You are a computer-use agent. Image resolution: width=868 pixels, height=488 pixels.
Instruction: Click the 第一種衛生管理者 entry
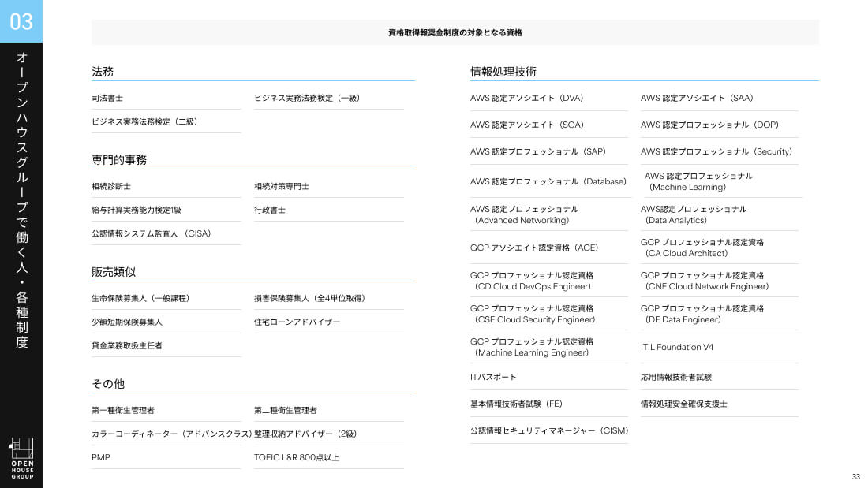click(x=123, y=410)
